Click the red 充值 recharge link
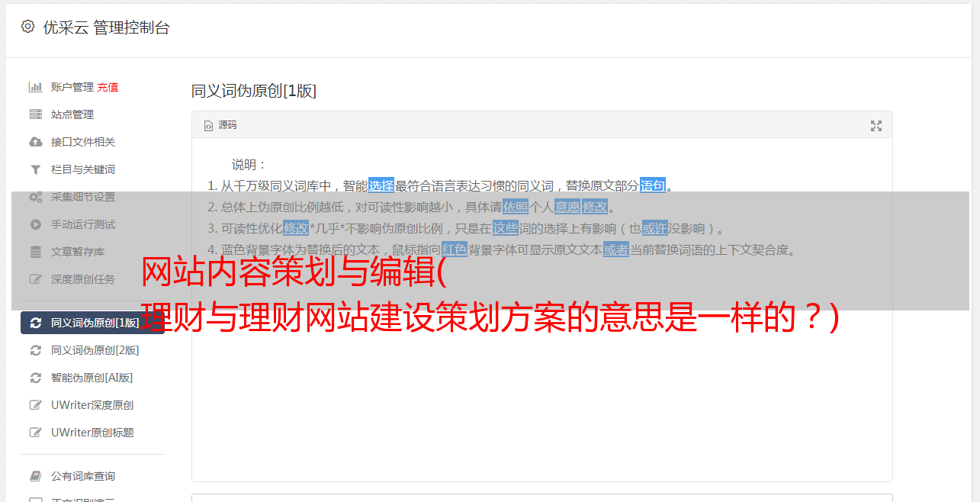980x502 pixels. click(108, 87)
